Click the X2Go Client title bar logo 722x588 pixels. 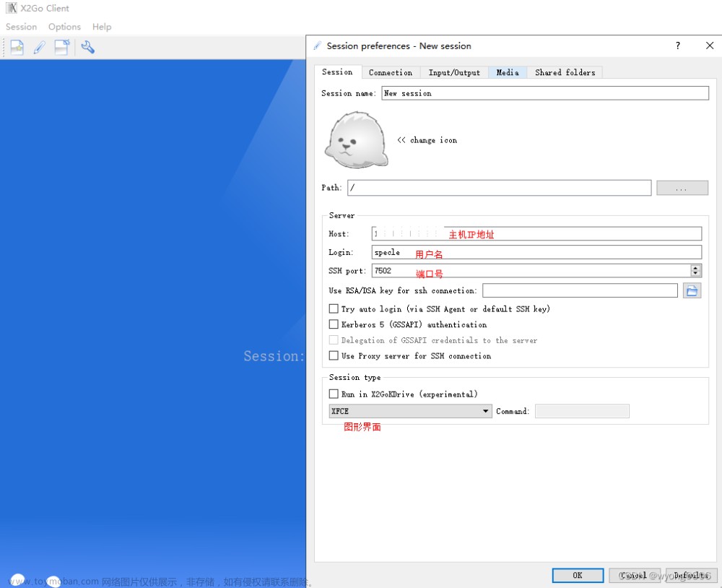pos(11,8)
